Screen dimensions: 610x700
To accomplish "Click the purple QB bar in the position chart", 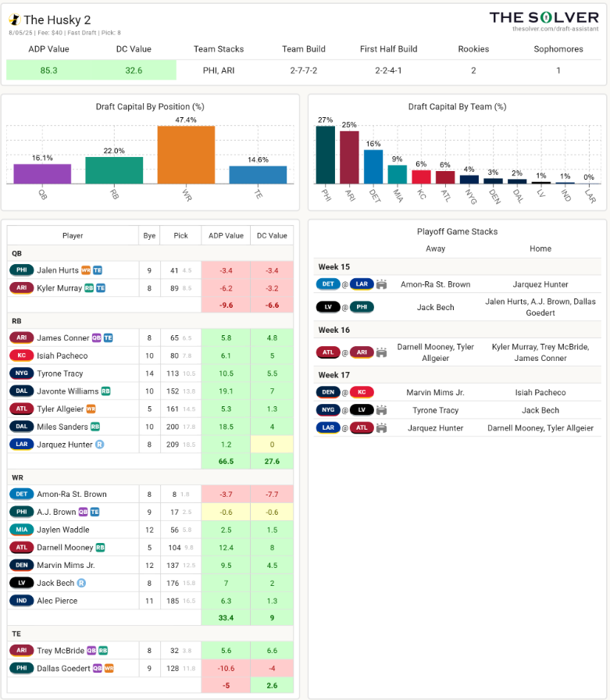I will coord(42,173).
